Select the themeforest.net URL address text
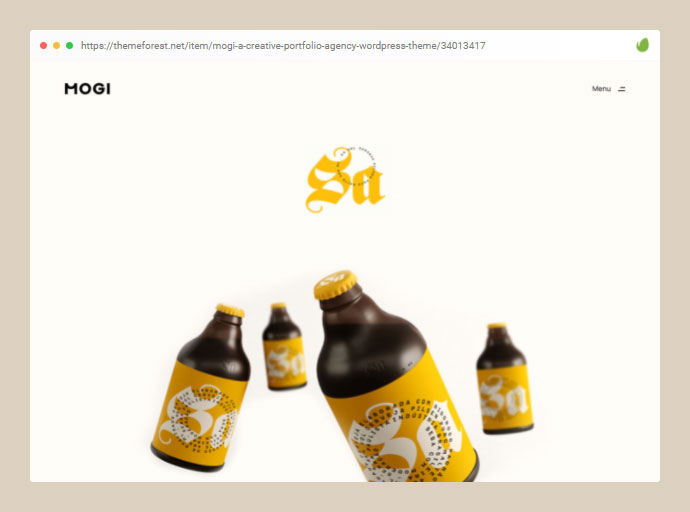Screen dimensions: 690x512 [x=283, y=46]
